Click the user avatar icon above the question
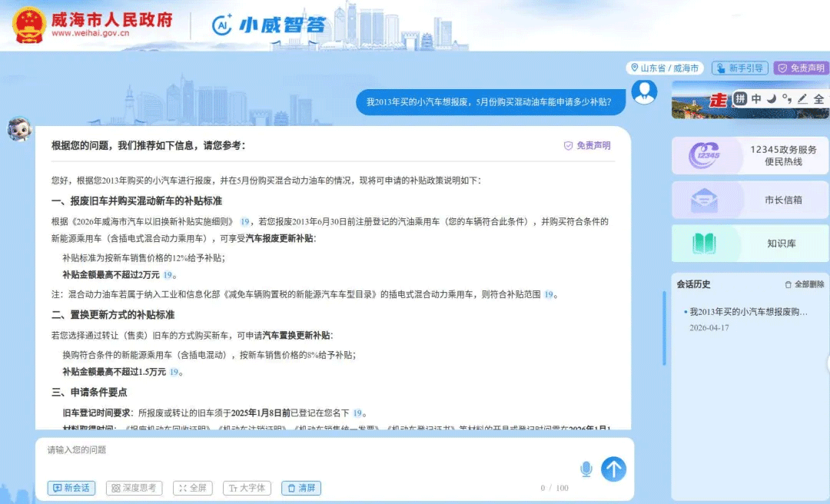The image size is (830, 504). tap(644, 91)
